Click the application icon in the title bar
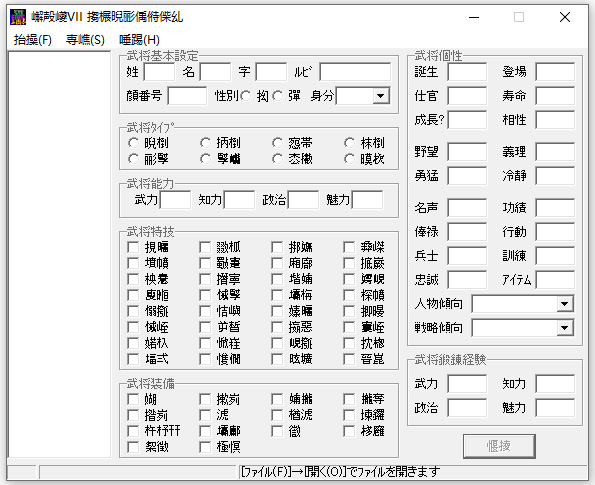 coord(18,17)
